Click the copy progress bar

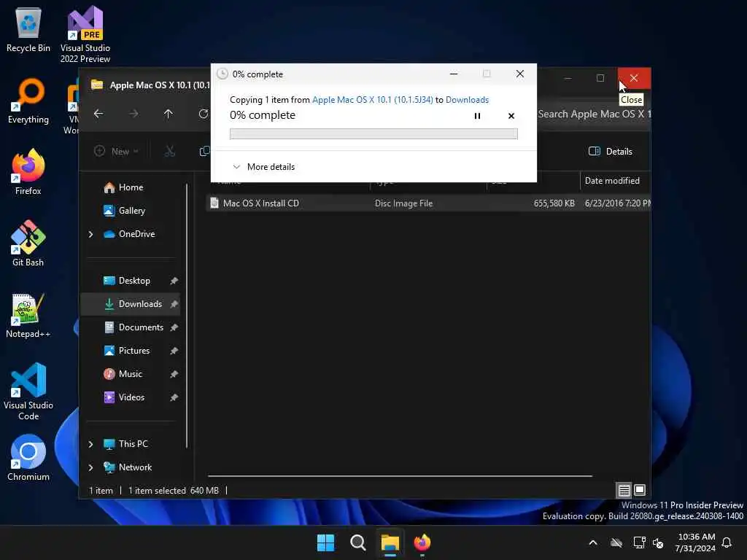pyautogui.click(x=373, y=134)
